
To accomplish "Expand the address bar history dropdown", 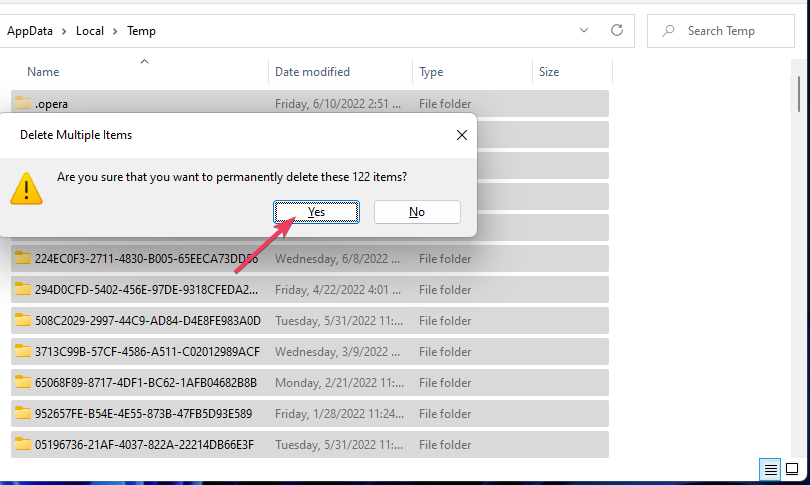I will [584, 30].
